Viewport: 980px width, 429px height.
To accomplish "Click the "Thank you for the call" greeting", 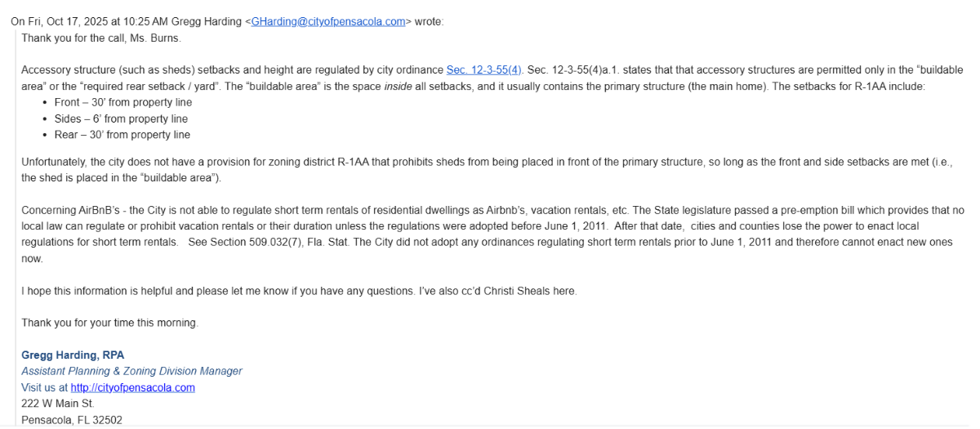I will pyautogui.click(x=100, y=38).
